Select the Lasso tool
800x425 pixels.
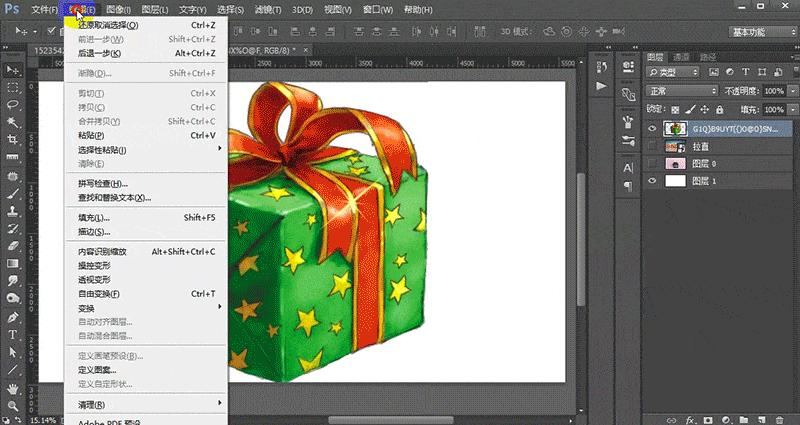coord(13,105)
